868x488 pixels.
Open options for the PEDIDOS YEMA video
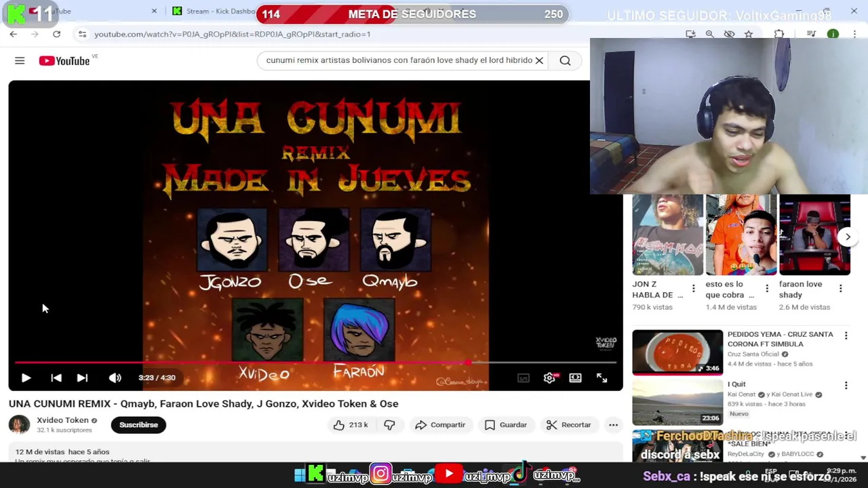click(846, 335)
